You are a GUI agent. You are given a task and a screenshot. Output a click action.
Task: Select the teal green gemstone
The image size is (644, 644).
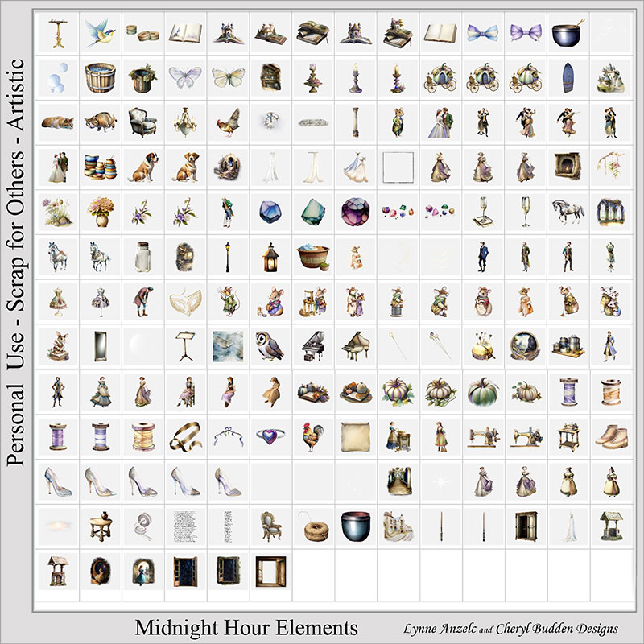(313, 212)
